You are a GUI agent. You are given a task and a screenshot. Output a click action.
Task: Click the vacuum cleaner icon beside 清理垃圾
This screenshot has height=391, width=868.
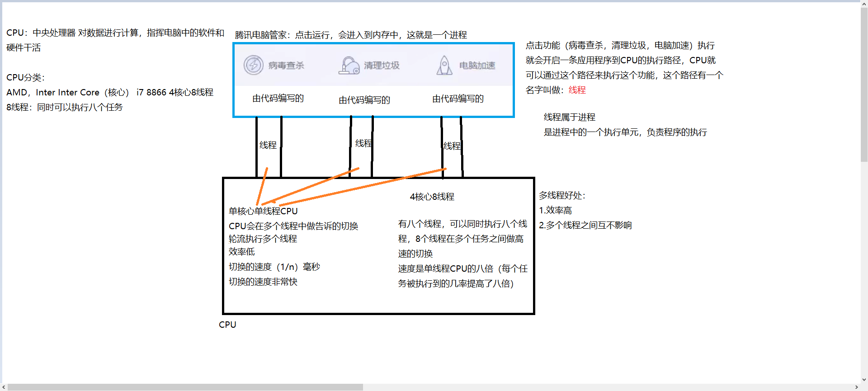pos(349,66)
